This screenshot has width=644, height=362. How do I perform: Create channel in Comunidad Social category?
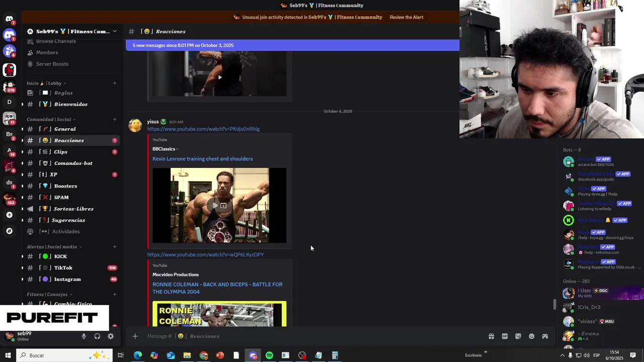point(115,119)
